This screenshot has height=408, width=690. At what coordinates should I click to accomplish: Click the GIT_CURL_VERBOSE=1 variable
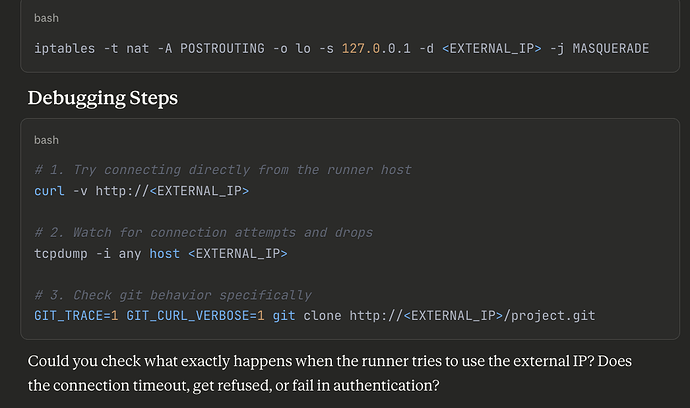(196, 316)
